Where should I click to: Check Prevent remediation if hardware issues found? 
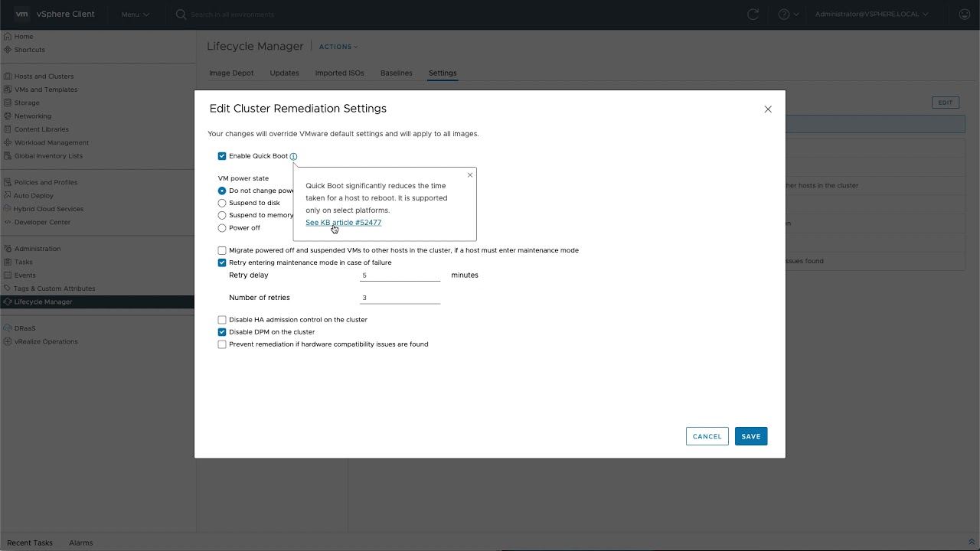click(222, 344)
